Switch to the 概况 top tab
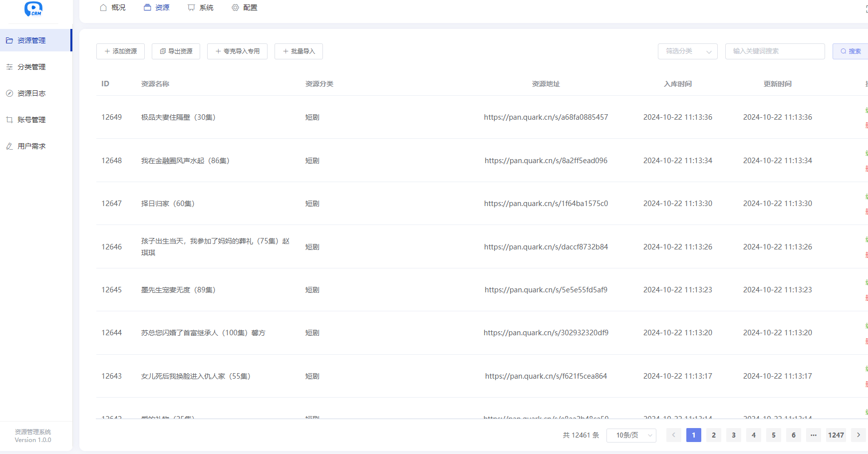The width and height of the screenshot is (868, 454). [x=113, y=7]
